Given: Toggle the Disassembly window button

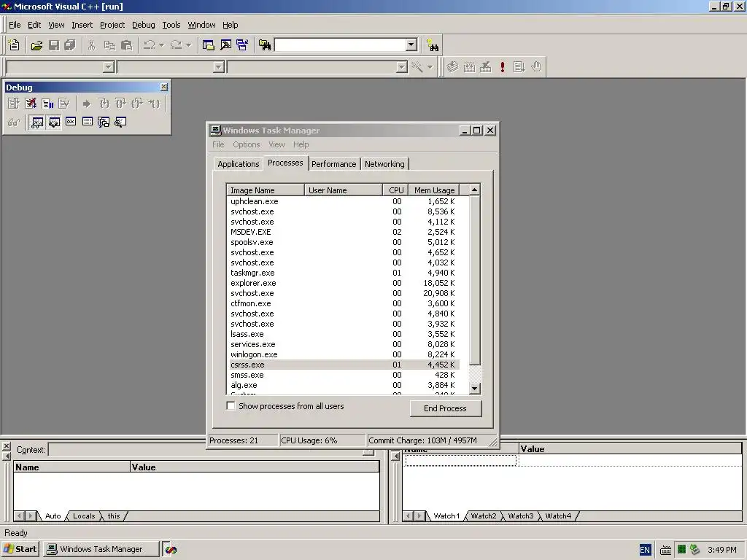Looking at the screenshot, I should 120,122.
